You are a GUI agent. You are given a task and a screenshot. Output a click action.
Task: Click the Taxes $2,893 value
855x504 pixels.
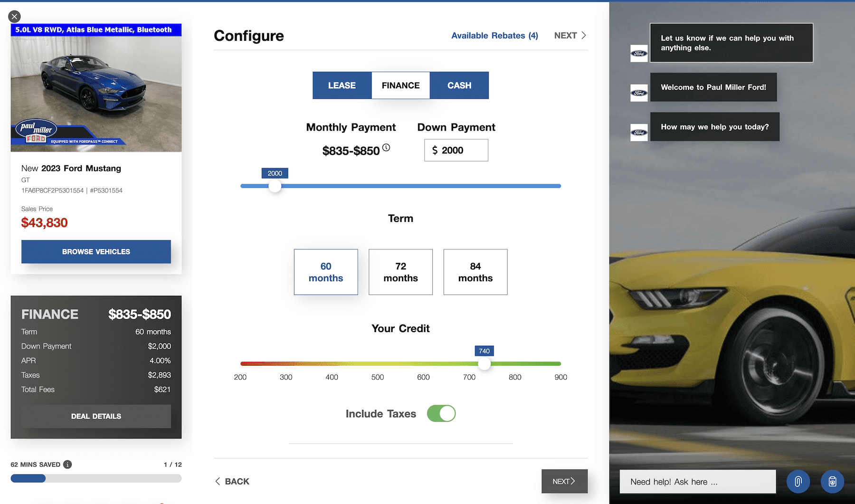(159, 375)
